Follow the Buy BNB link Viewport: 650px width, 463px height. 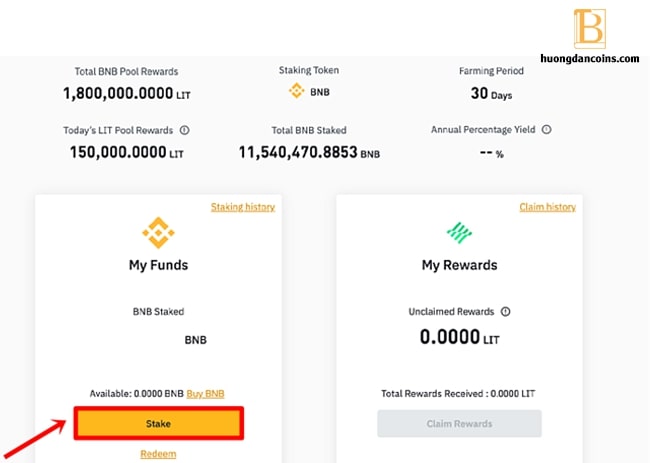pyautogui.click(x=205, y=394)
